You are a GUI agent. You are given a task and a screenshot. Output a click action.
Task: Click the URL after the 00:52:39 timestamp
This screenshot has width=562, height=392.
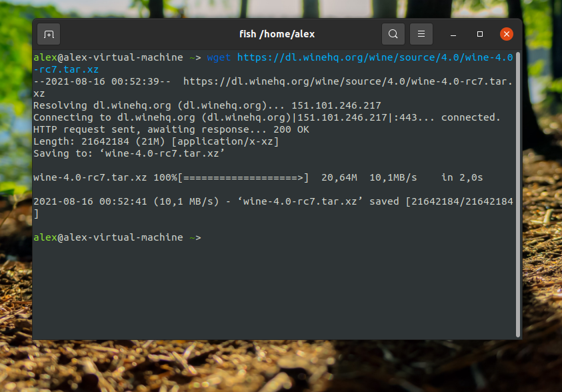point(347,81)
